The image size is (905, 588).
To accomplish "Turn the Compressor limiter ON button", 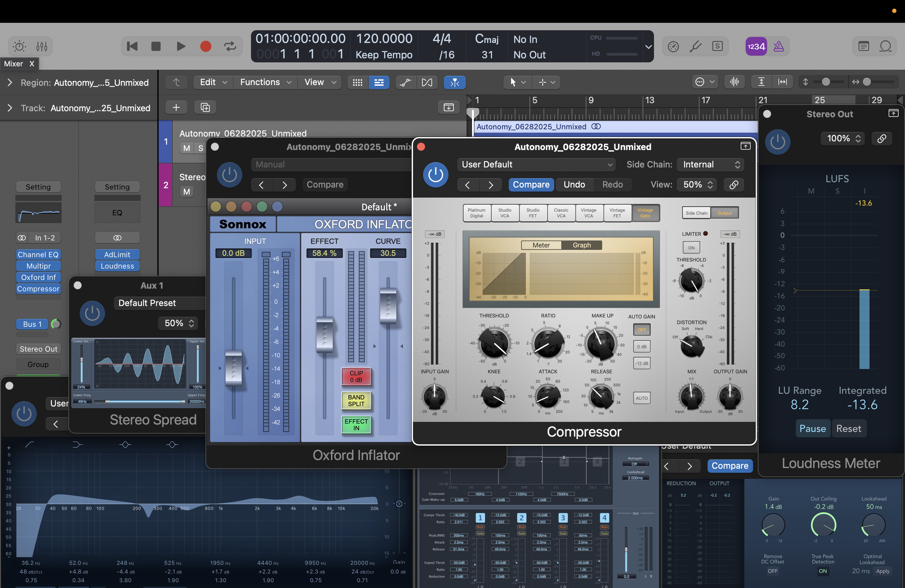I will pyautogui.click(x=691, y=248).
